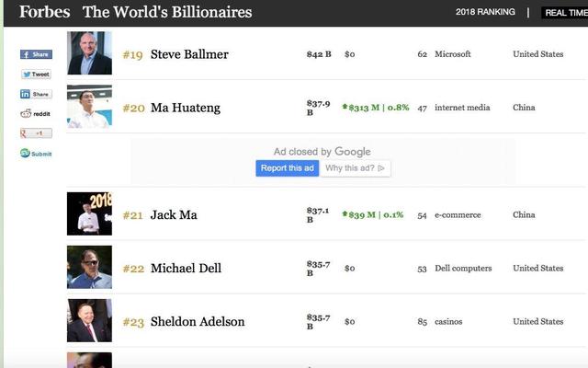This screenshot has height=368, width=588.
Task: Share the page on Facebook
Action: 36,54
